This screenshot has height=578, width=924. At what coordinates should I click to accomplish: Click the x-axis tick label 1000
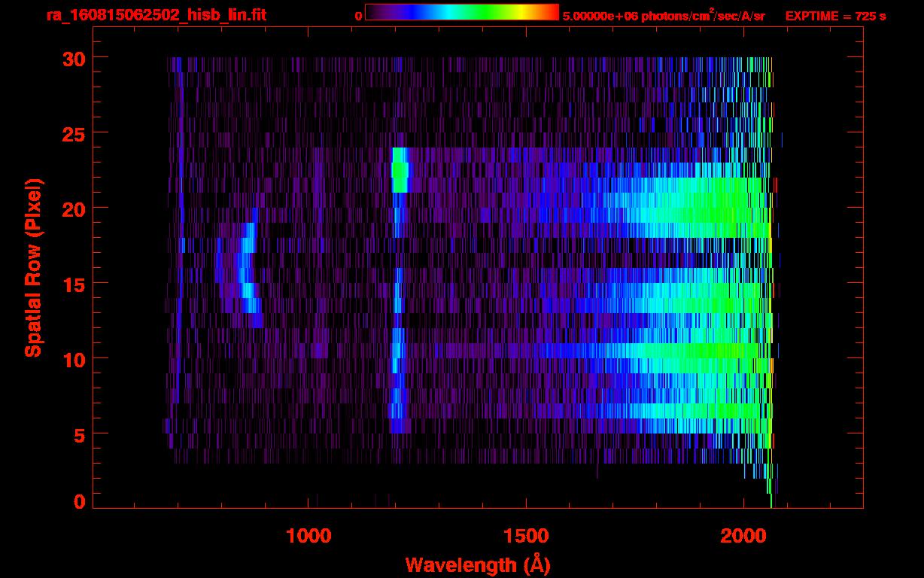pos(309,536)
